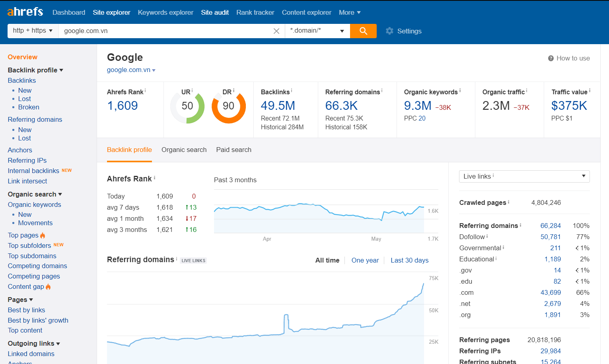Click the info icon beside Traffic value
The image size is (609, 364).
tap(590, 90)
